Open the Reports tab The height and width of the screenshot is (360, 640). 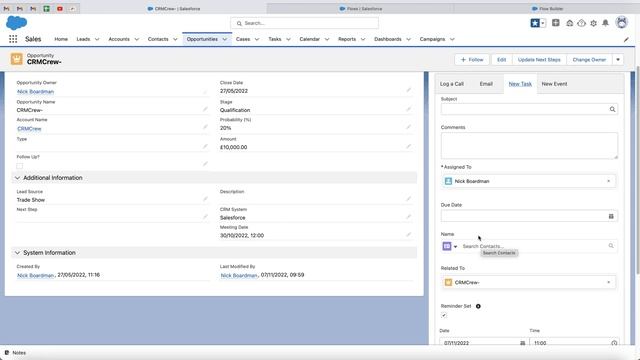(347, 39)
